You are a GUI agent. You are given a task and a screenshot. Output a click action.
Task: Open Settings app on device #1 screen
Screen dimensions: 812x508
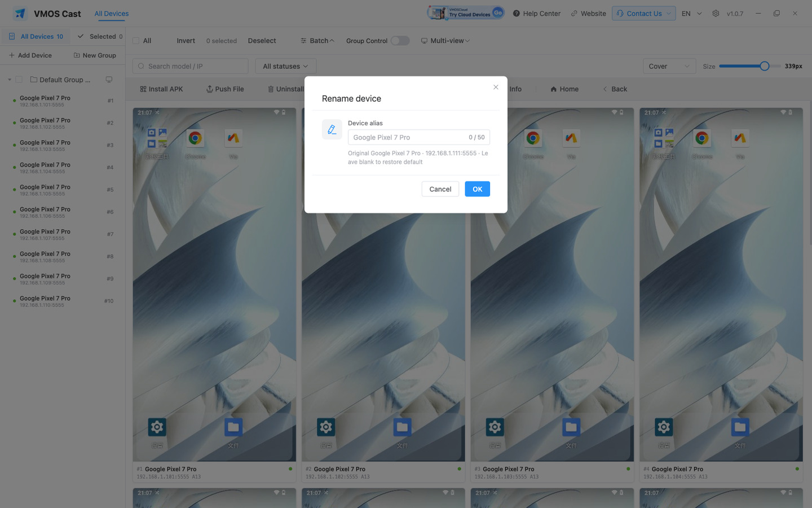pos(157,427)
